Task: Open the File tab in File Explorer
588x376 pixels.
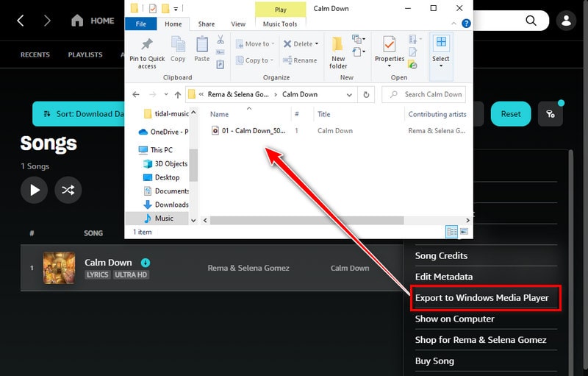Action: point(140,24)
